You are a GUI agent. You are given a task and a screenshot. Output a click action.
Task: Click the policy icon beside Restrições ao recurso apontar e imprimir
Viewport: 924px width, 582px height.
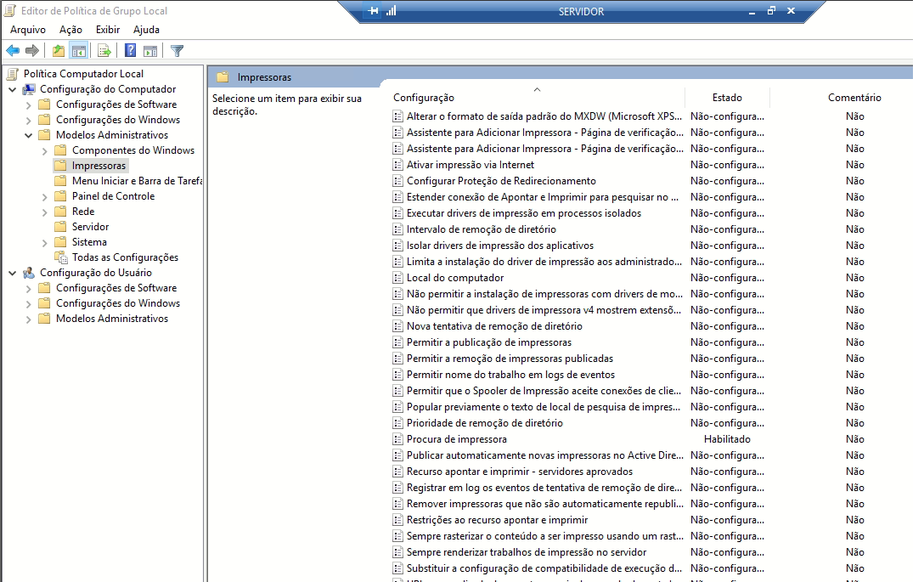click(398, 520)
